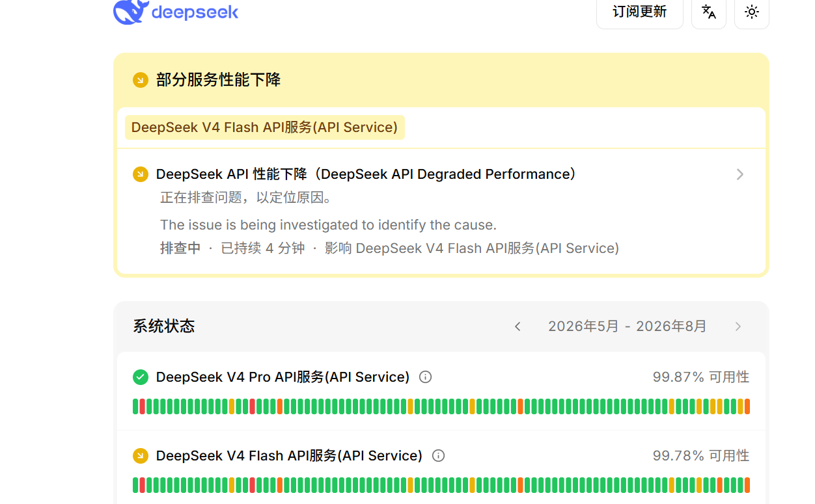The height and width of the screenshot is (504, 815).
Task: Click the degraded status icon beside 部分服务性能下降
Action: coord(141,80)
